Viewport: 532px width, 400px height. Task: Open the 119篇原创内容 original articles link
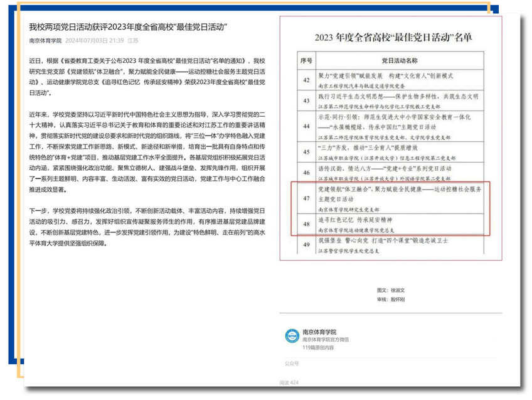pos(318,347)
